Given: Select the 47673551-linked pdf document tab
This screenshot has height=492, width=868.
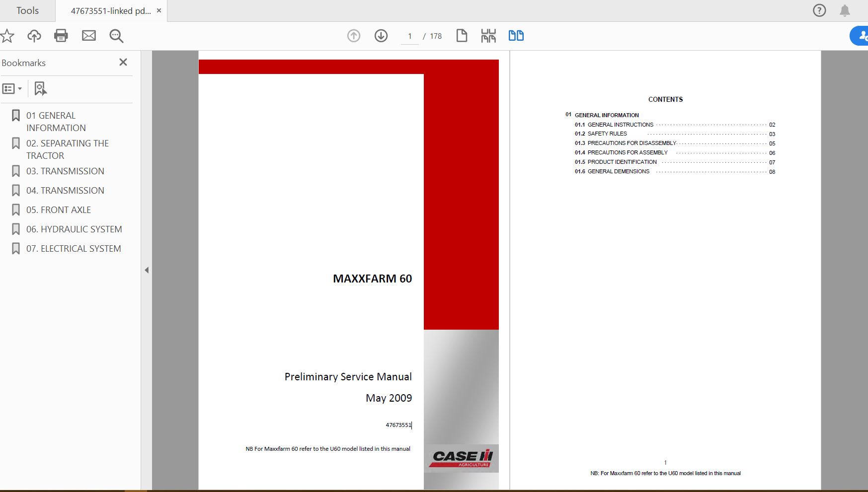Looking at the screenshot, I should click(x=110, y=10).
